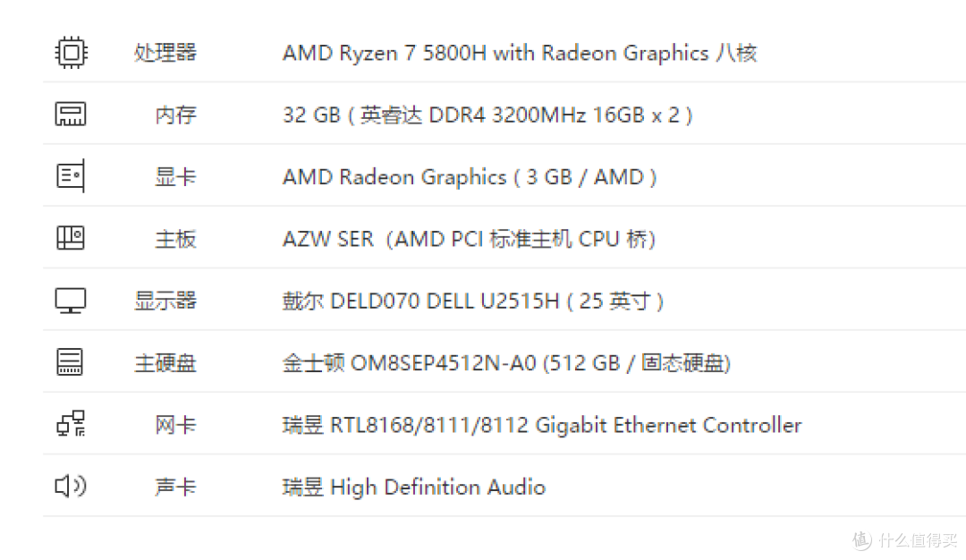Click the RTL8168 Gigabit Ethernet Controller entry
The image size is (966, 560).
[542, 425]
